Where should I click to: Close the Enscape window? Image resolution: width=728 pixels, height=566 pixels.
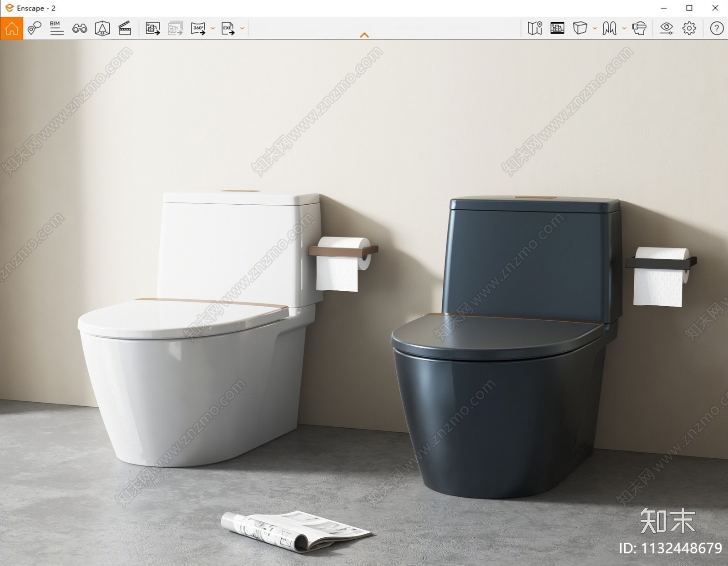point(715,8)
